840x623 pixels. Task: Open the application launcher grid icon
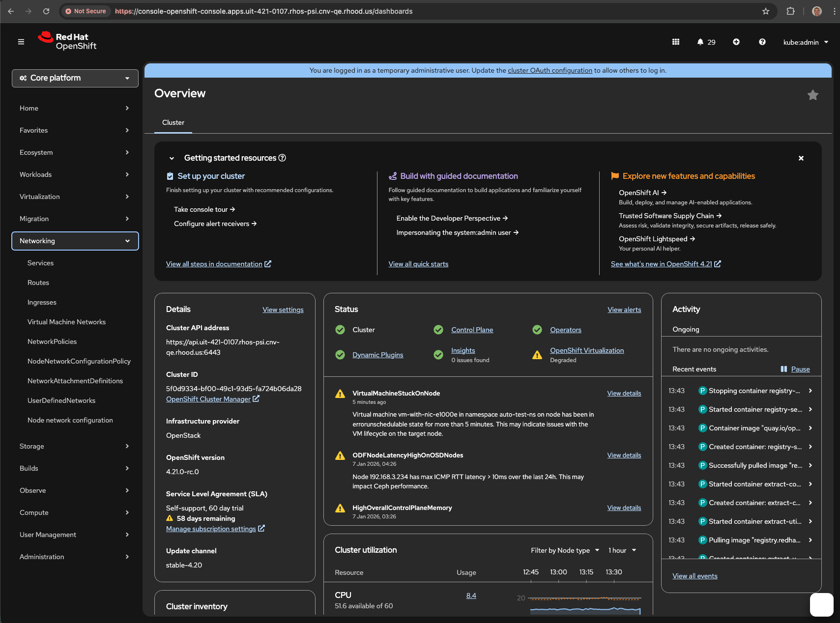coord(676,42)
